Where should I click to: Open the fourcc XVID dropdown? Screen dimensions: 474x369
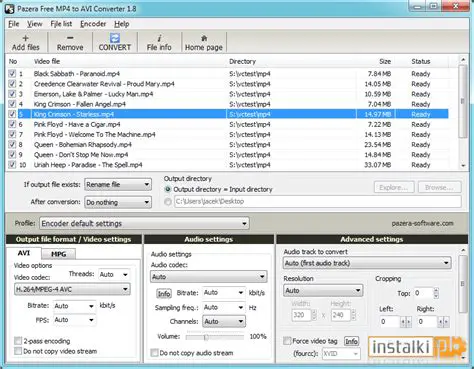(x=341, y=354)
